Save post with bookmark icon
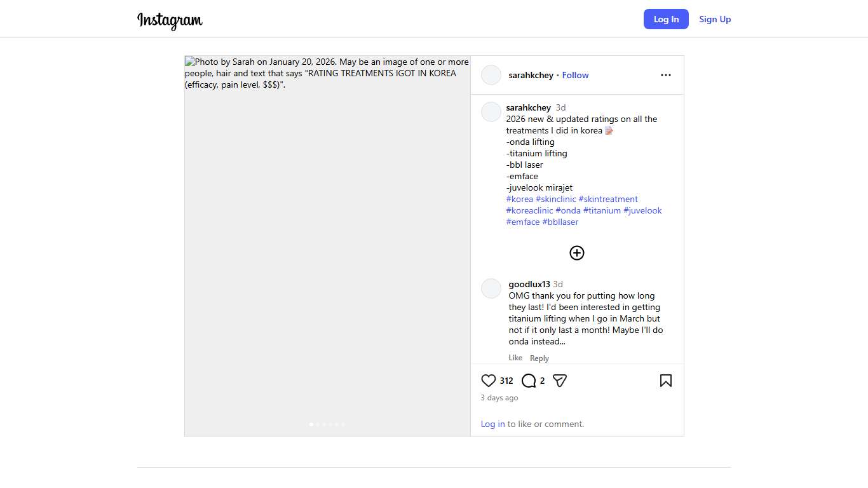Viewport: 868px width, 488px height. [x=665, y=381]
